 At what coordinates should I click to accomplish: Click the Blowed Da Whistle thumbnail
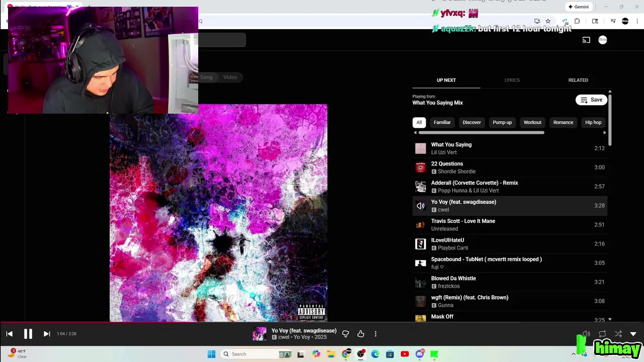click(421, 282)
